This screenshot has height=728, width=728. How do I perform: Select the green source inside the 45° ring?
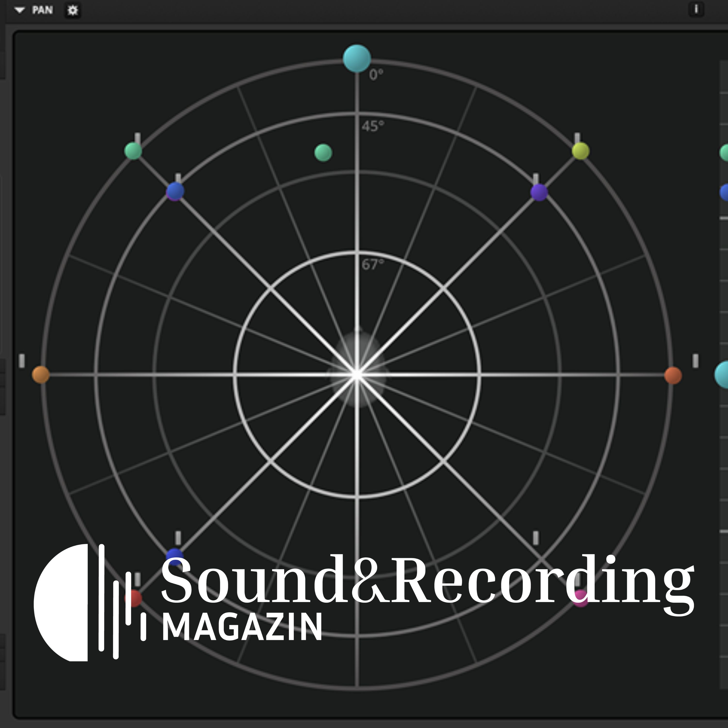(323, 153)
